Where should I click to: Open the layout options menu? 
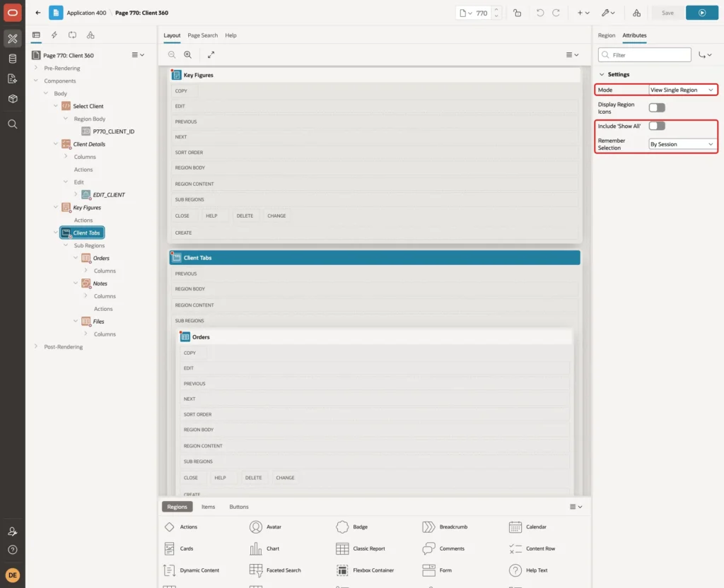coord(572,54)
